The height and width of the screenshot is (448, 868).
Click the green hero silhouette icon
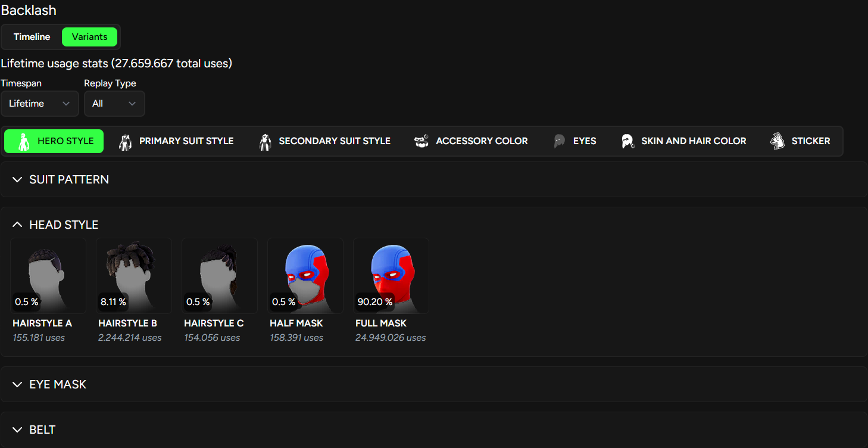pos(24,141)
